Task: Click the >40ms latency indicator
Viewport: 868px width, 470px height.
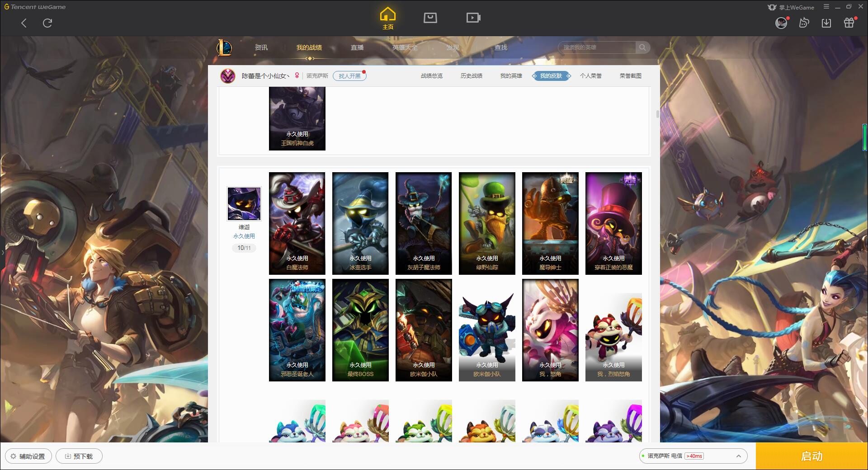Action: 694,456
